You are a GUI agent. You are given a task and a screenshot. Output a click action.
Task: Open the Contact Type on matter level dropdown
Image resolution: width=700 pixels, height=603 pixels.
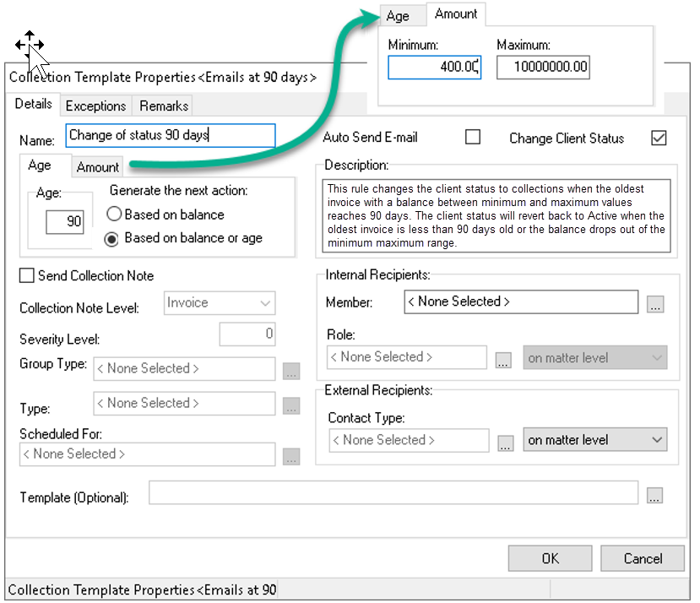[x=595, y=440]
